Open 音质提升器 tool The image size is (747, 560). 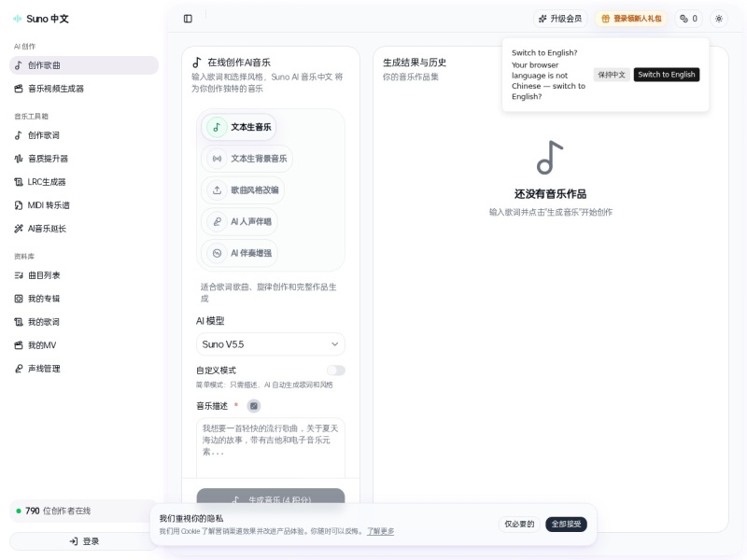point(84,159)
